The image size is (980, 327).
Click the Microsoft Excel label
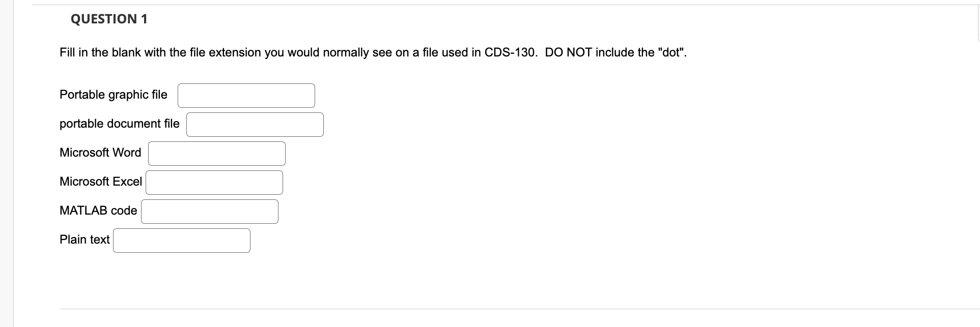(100, 182)
